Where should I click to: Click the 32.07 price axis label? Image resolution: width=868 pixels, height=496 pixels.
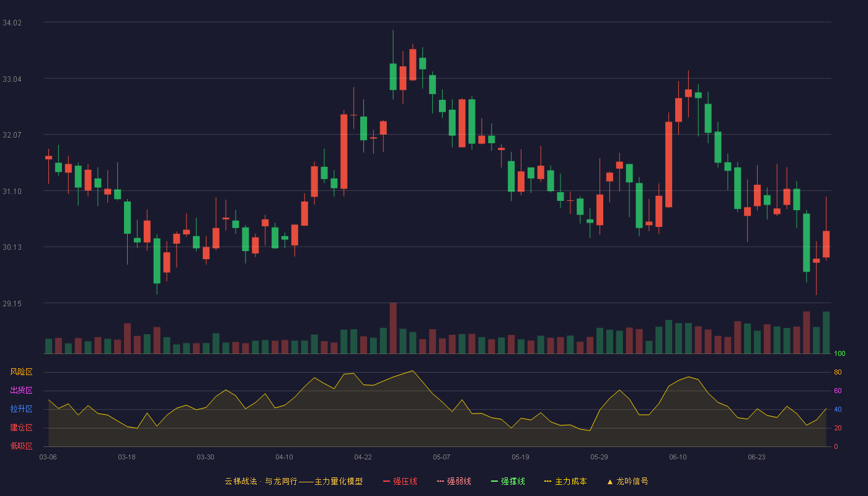tap(12, 135)
